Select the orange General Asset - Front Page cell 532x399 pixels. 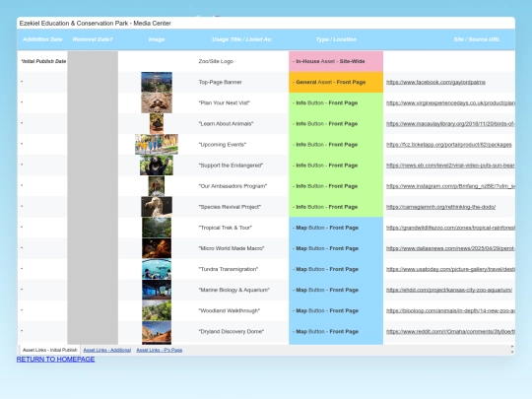point(336,82)
